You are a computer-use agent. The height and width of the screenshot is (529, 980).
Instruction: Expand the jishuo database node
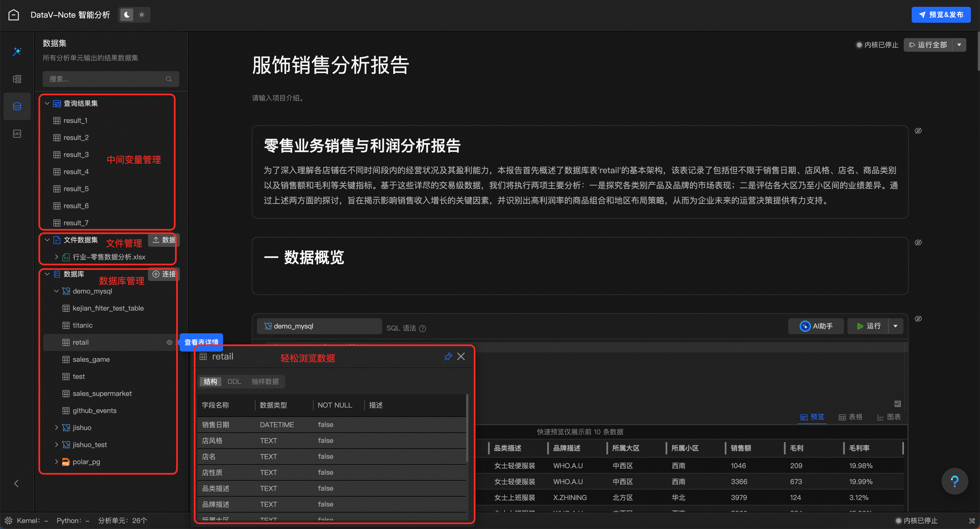[x=56, y=427]
